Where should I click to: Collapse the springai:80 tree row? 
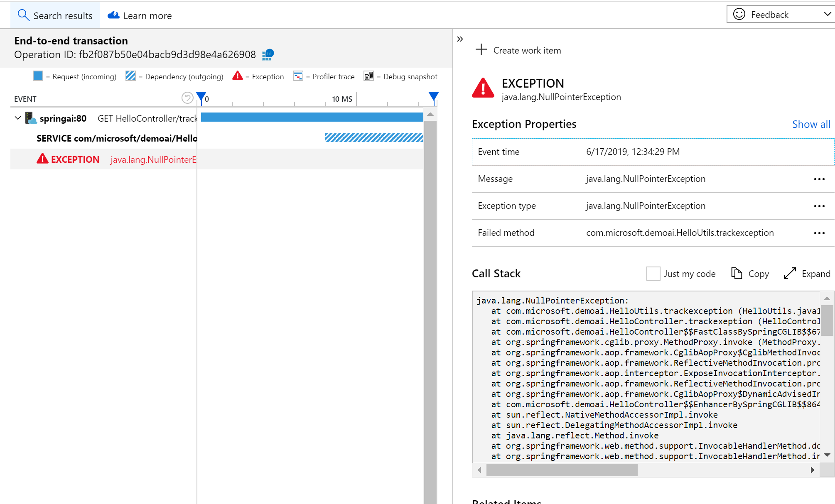pos(18,118)
